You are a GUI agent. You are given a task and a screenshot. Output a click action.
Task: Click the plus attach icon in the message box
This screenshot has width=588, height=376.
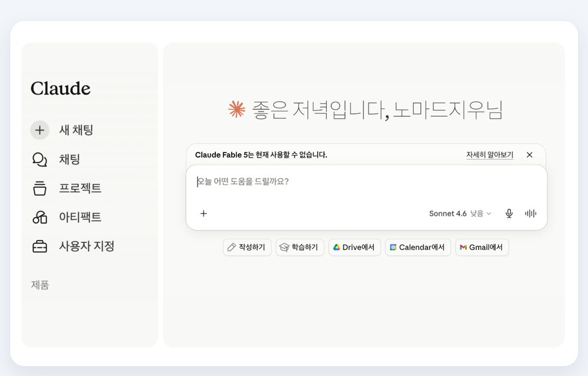point(203,214)
